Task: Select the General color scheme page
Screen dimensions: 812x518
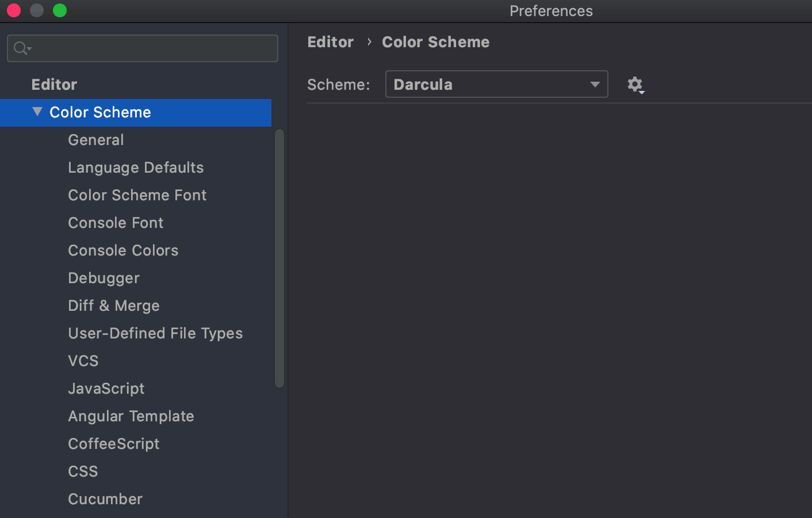Action: pyautogui.click(x=95, y=140)
